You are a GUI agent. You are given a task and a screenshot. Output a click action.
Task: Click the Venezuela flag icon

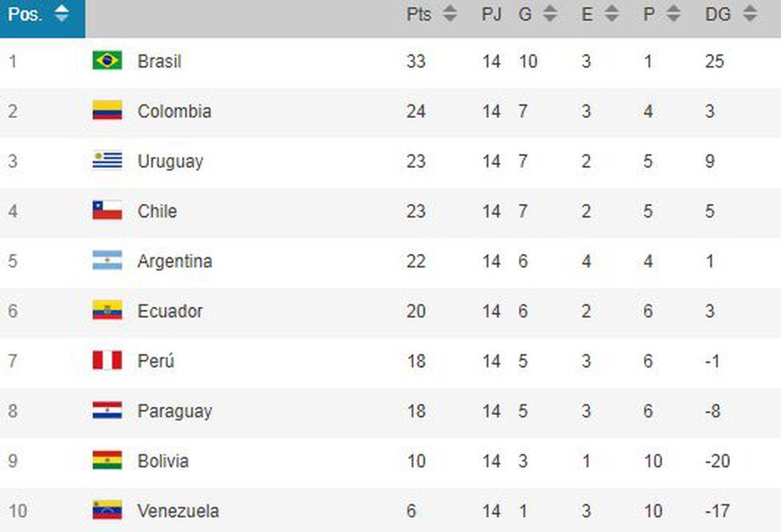(107, 510)
